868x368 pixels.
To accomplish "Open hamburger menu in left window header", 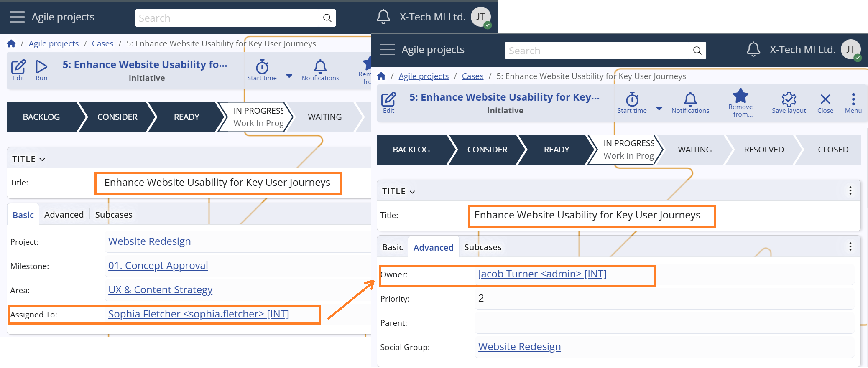I will pyautogui.click(x=17, y=17).
